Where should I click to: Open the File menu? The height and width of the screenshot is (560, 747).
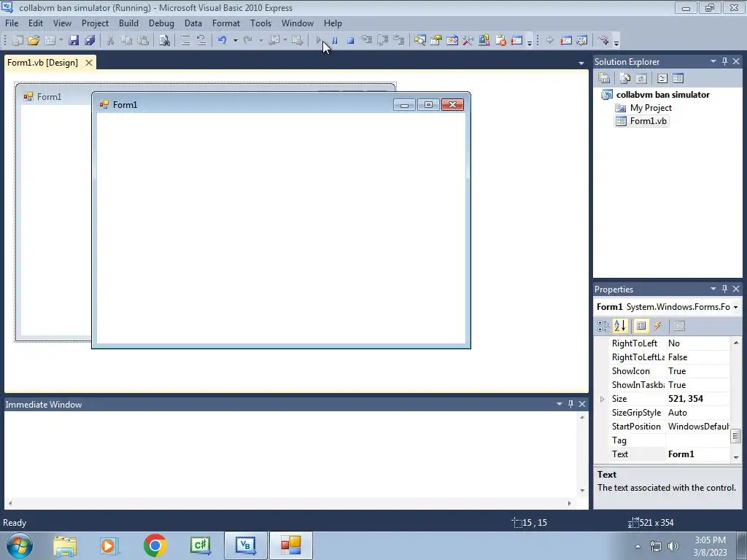click(x=12, y=23)
